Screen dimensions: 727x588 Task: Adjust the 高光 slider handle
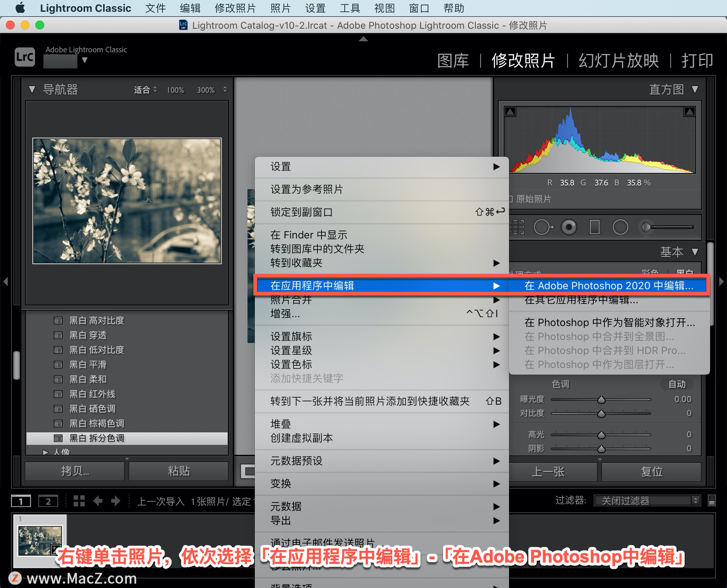[601, 435]
